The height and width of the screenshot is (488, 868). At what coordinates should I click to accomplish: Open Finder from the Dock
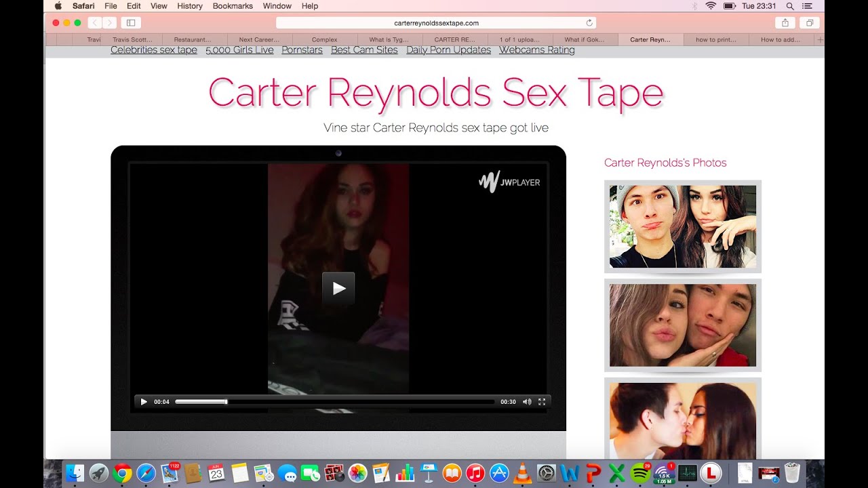(x=75, y=473)
